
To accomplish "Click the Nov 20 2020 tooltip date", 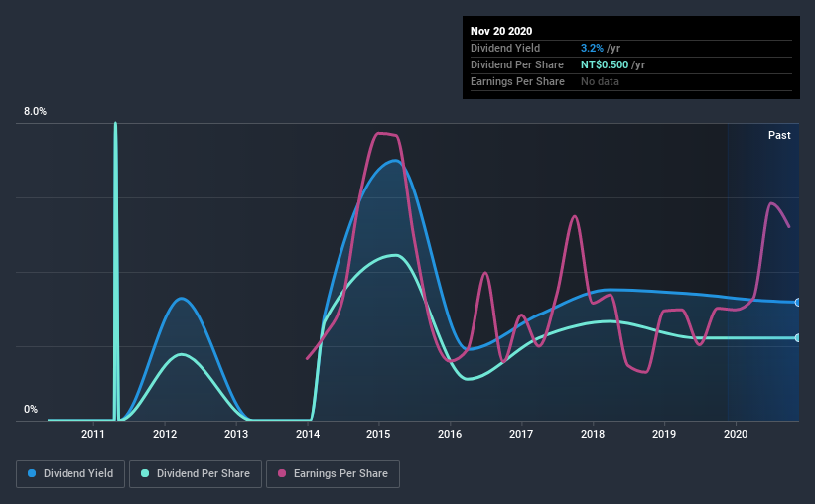I will coord(501,31).
